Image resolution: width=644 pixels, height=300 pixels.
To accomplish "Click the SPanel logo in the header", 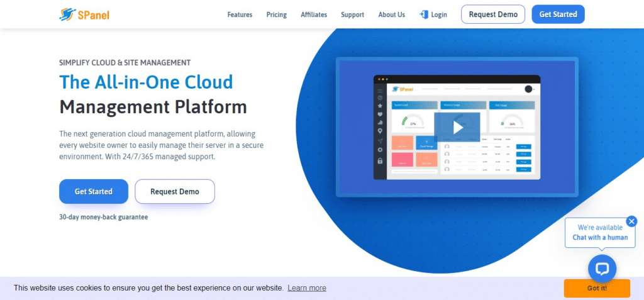I will [84, 14].
